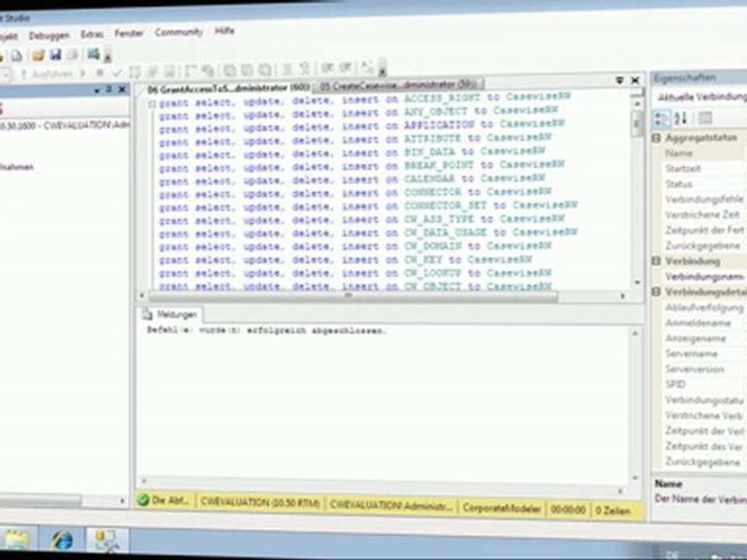Close the Object Explorer panel

122,89
